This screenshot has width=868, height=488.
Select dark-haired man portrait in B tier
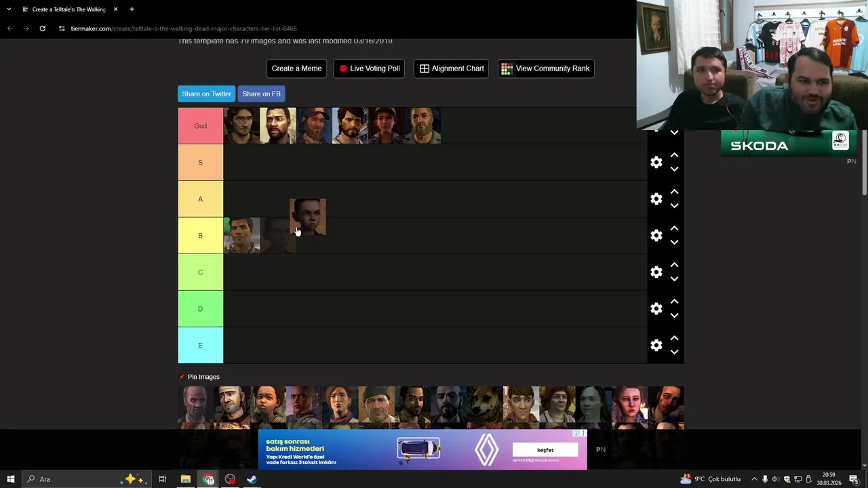pos(241,235)
